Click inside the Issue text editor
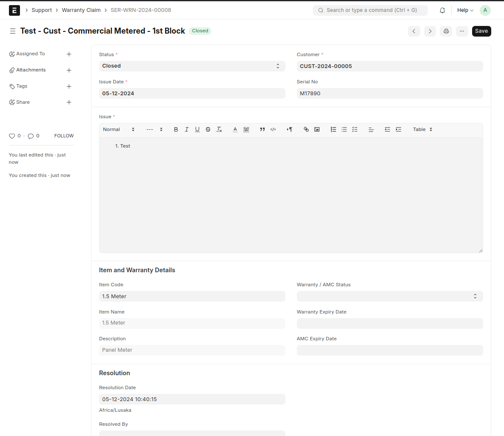This screenshot has height=436, width=504. coord(291,195)
